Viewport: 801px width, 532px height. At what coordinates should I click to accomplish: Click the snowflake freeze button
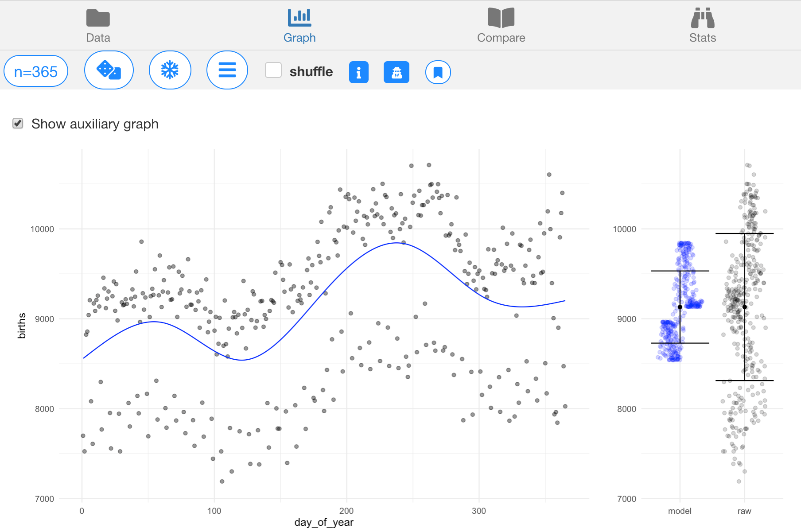[x=170, y=70]
